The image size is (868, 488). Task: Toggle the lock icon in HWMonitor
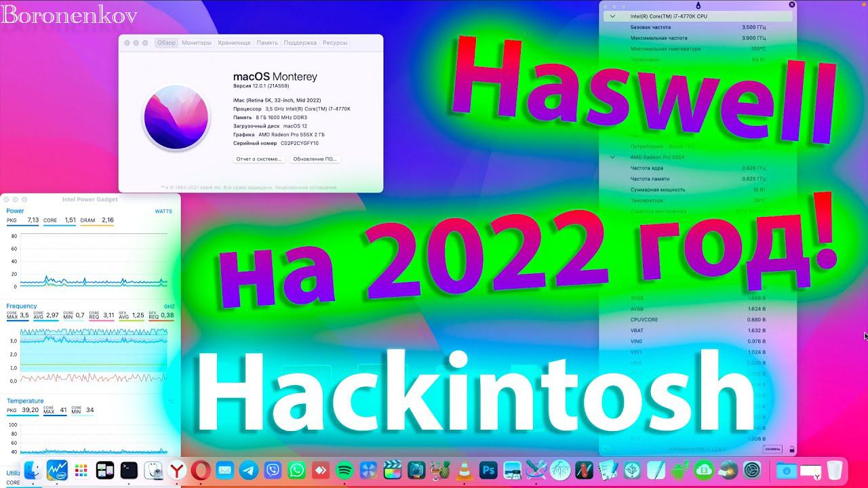click(791, 449)
